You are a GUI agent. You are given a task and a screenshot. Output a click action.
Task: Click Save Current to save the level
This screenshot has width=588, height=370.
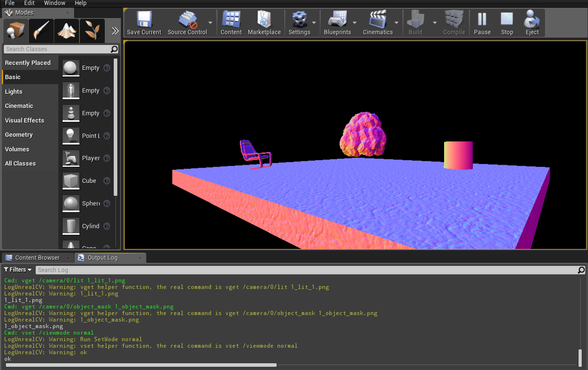pos(144,22)
